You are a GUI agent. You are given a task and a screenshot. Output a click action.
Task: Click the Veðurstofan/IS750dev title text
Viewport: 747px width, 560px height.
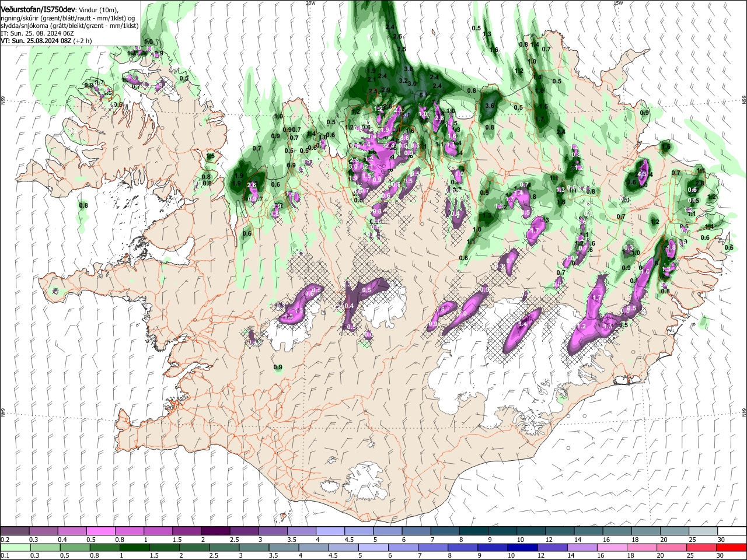pos(38,9)
